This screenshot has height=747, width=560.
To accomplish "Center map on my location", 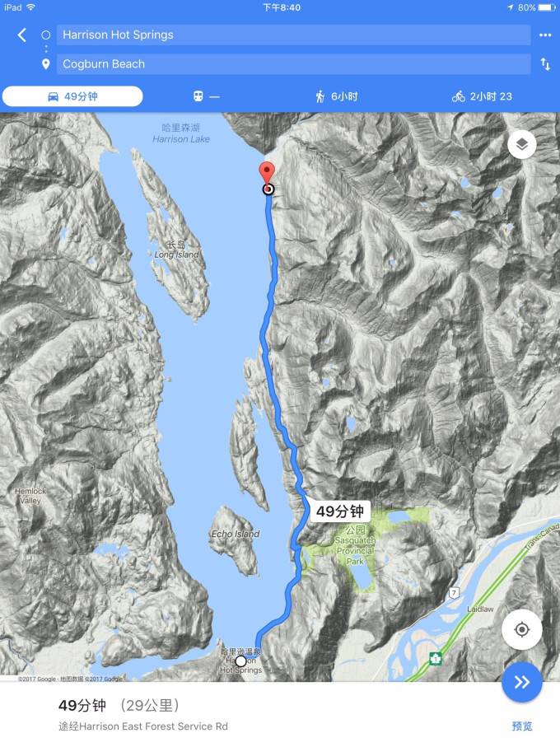I will [522, 629].
